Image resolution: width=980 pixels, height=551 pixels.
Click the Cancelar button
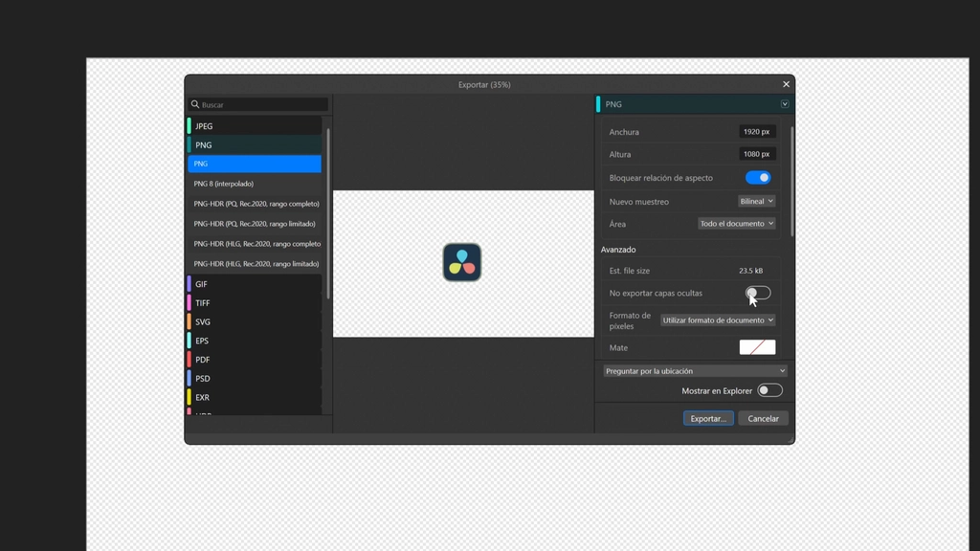coord(763,419)
